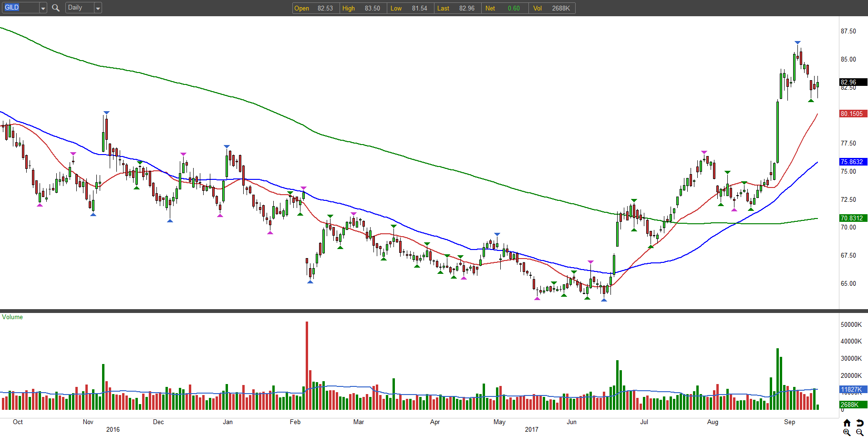This screenshot has height=437, width=868.
Task: Click the Vol value 2688K in header
Action: (x=561, y=8)
